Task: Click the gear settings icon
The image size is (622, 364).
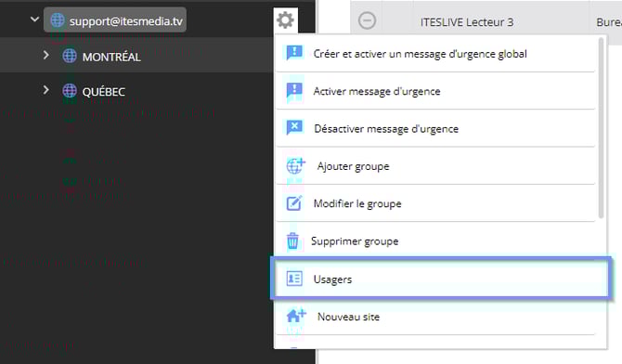Action: pos(286,19)
